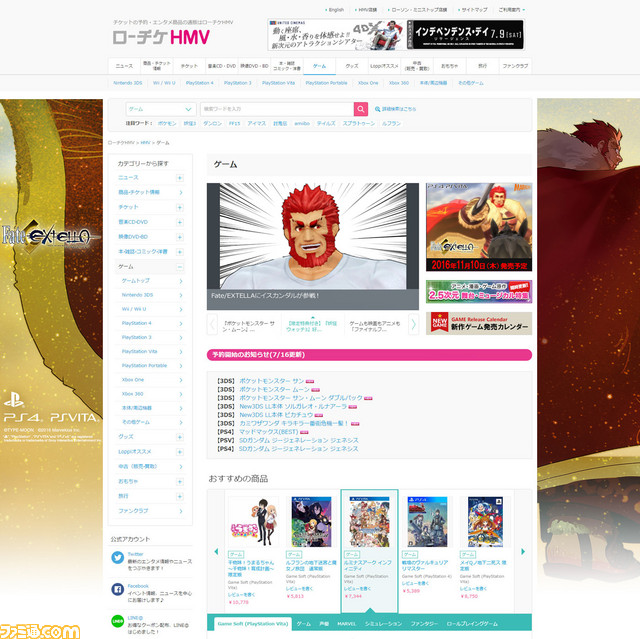Open the LINE official account icon
This screenshot has height=639, width=640.
[118, 621]
